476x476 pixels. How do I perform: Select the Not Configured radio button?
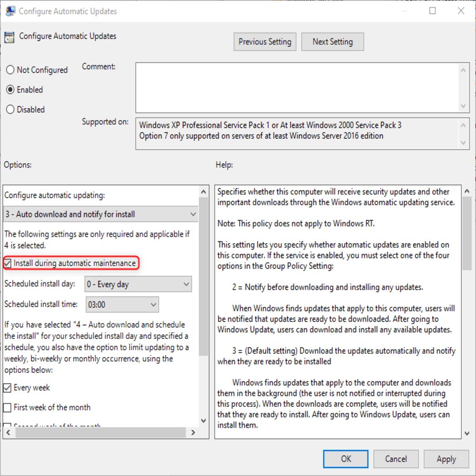click(x=10, y=70)
